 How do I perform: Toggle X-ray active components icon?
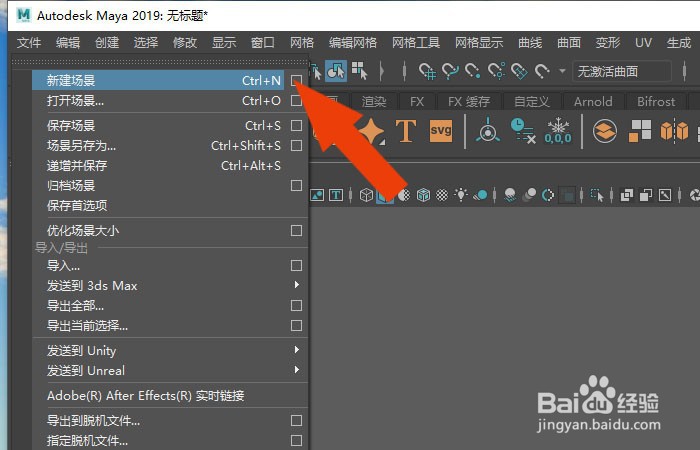[646, 195]
